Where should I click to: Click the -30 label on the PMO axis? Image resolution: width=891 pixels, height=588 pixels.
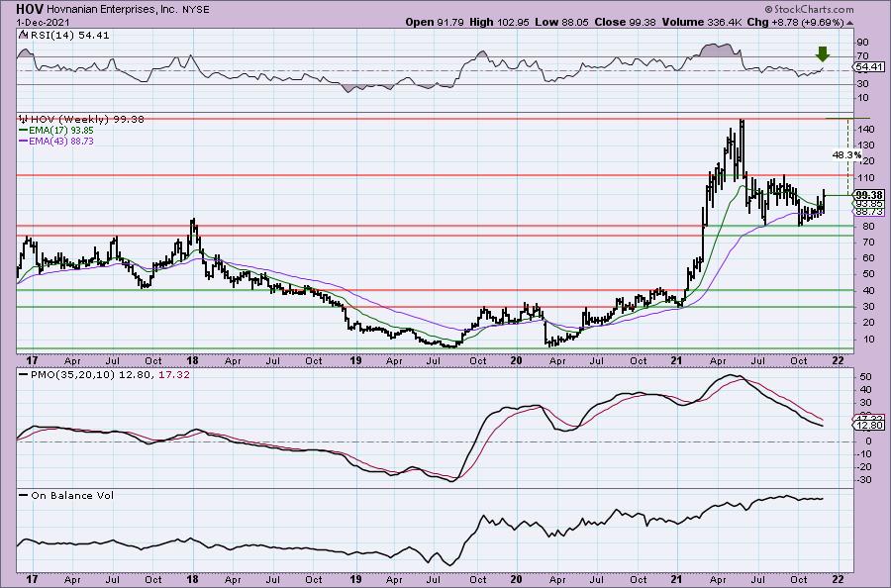tap(864, 480)
